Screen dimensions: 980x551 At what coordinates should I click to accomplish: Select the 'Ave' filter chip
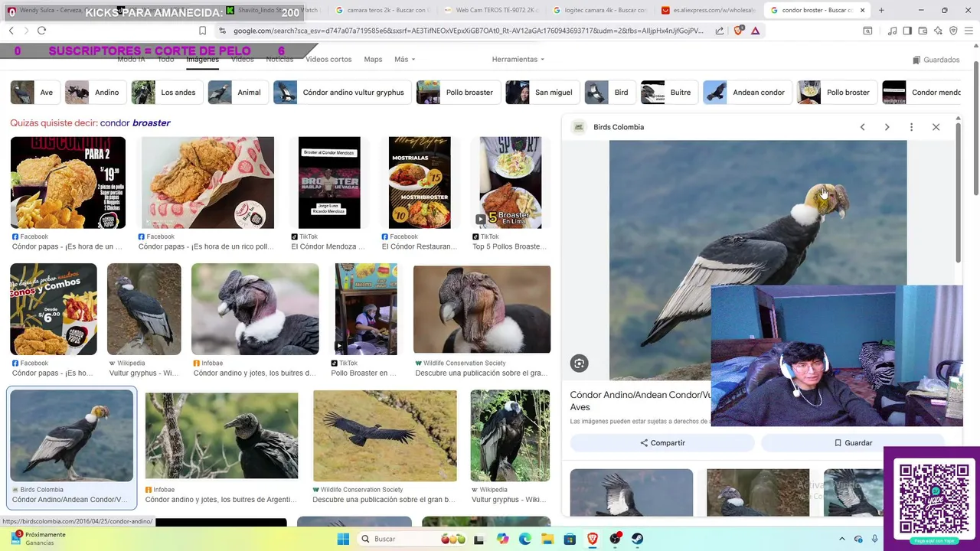tap(34, 93)
